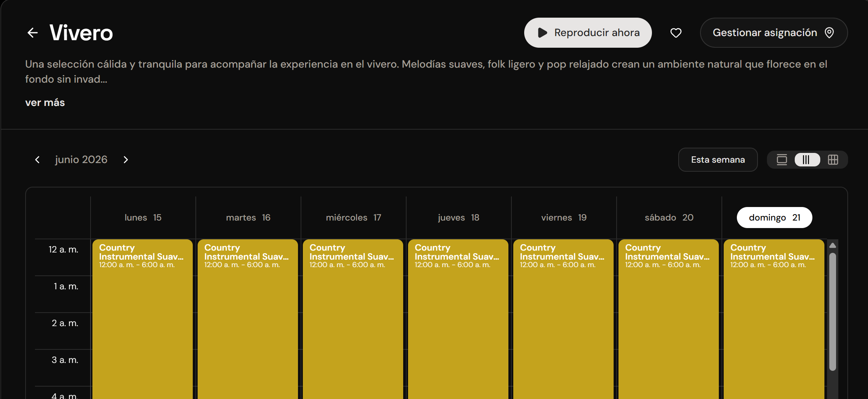Open Wednesday's Country Instrumental Suave block
The image size is (868, 399).
pyautogui.click(x=353, y=319)
